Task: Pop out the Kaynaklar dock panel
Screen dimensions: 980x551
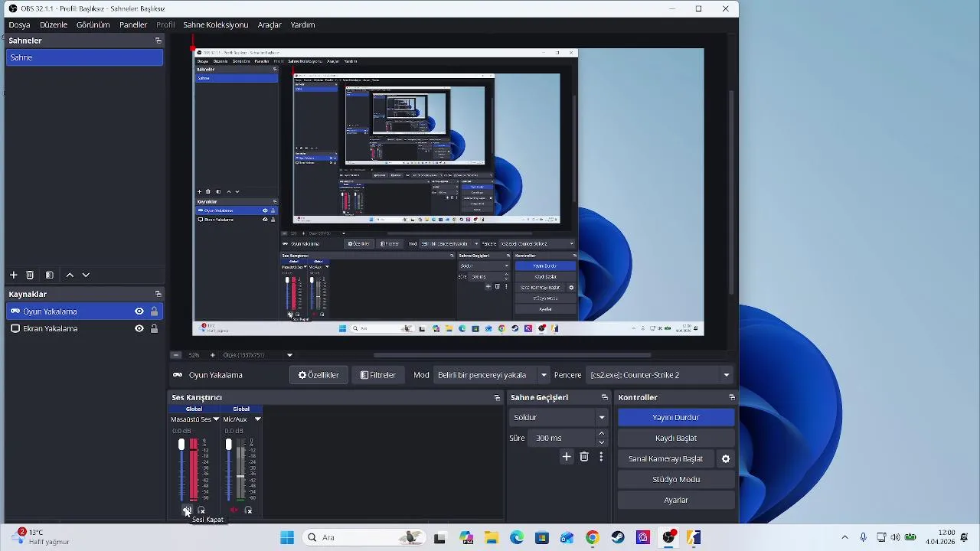Action: [x=158, y=294]
